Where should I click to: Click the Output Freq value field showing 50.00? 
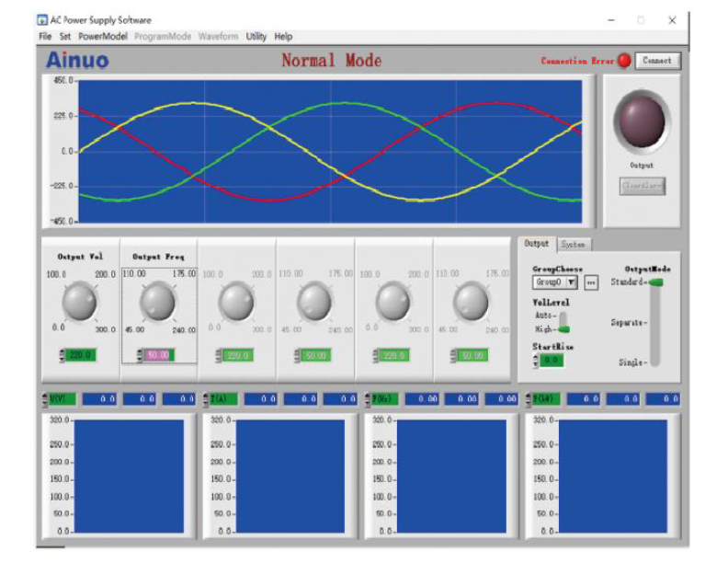[x=159, y=355]
